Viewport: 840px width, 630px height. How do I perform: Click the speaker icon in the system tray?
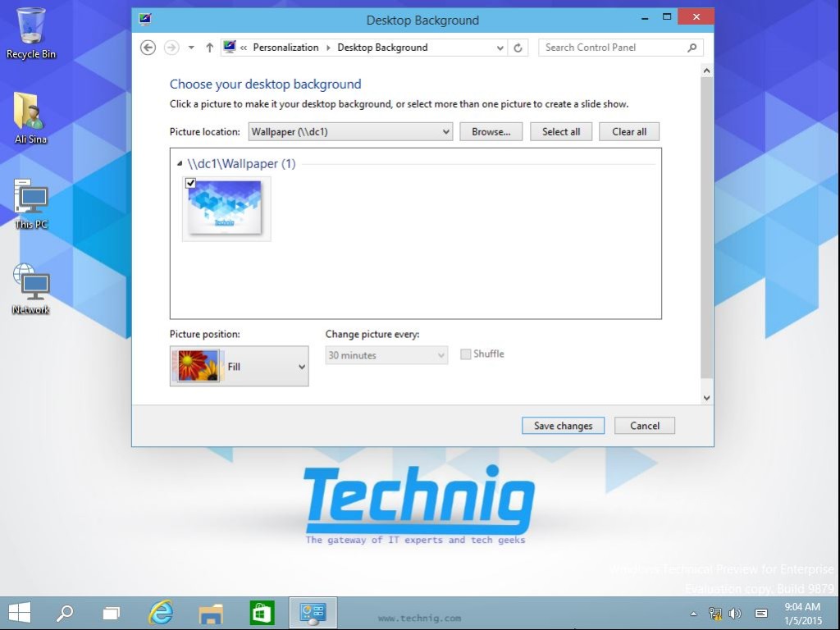[x=735, y=613]
